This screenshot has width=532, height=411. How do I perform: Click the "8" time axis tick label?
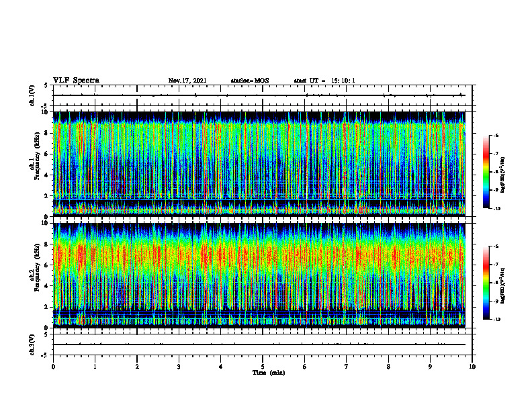point(388,367)
